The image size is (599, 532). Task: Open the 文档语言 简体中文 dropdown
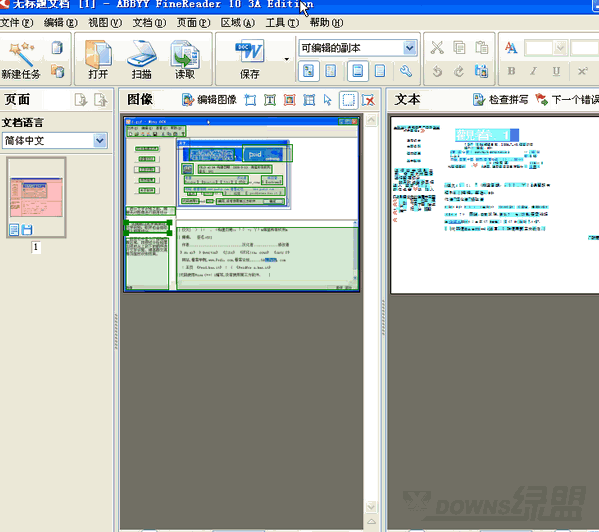point(55,141)
